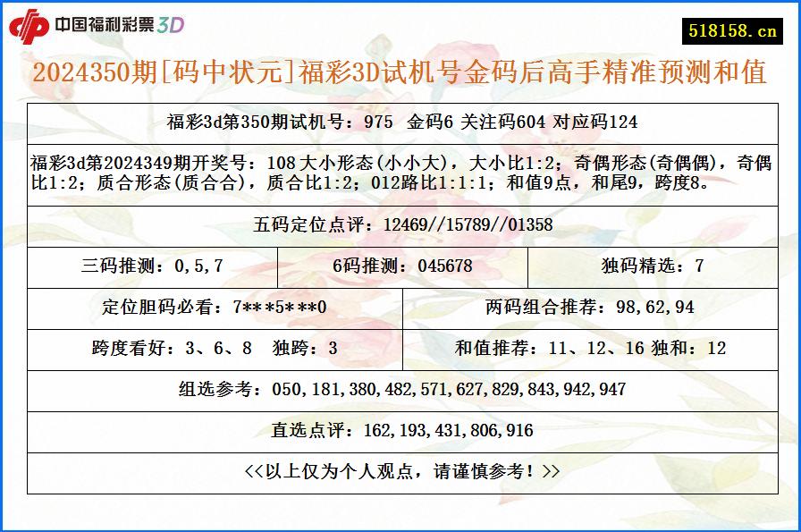This screenshot has width=801, height=532.
Task: Select the 试机号 975 header row
Action: pyautogui.click(x=400, y=123)
